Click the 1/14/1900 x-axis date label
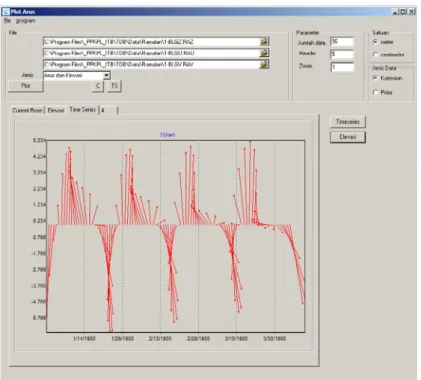421x380 pixels. click(84, 338)
